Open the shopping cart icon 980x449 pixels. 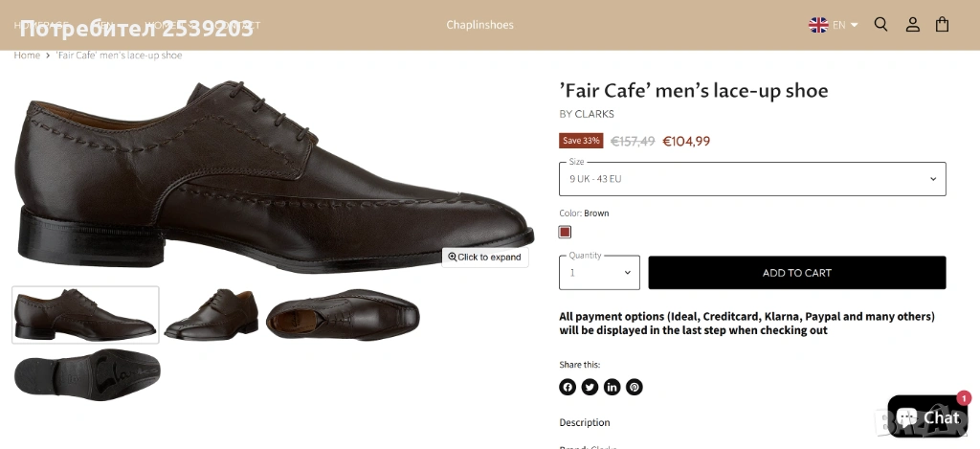(943, 25)
